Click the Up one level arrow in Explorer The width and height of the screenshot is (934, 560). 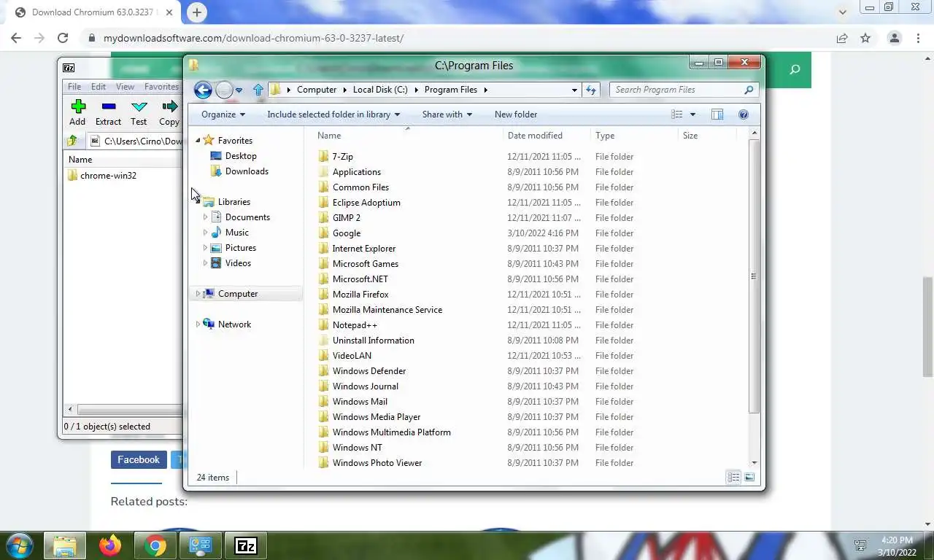point(258,90)
